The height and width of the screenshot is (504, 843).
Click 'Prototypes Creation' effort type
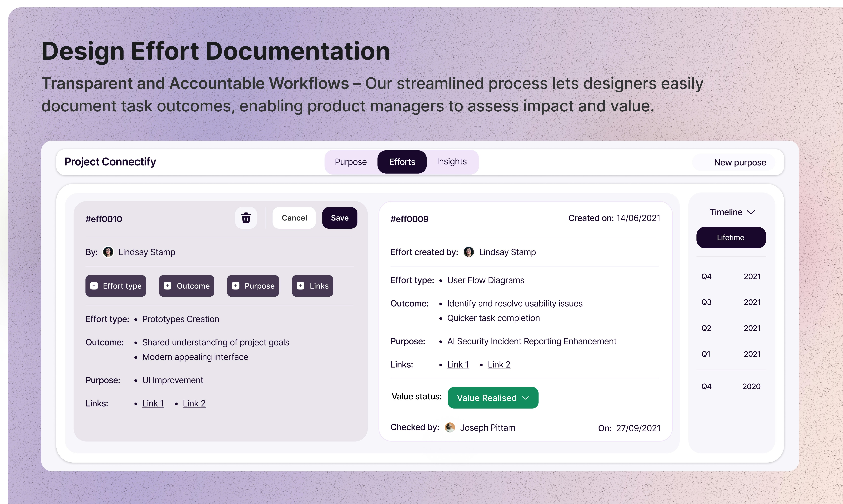pyautogui.click(x=181, y=319)
